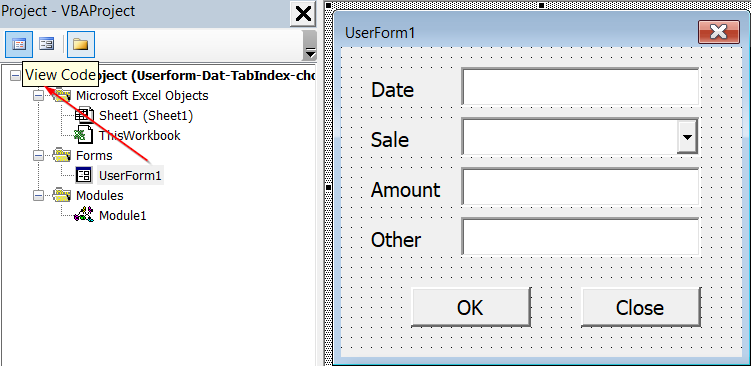Close the Project - VBAProject panel
This screenshot has height=366, width=751.
click(x=303, y=13)
